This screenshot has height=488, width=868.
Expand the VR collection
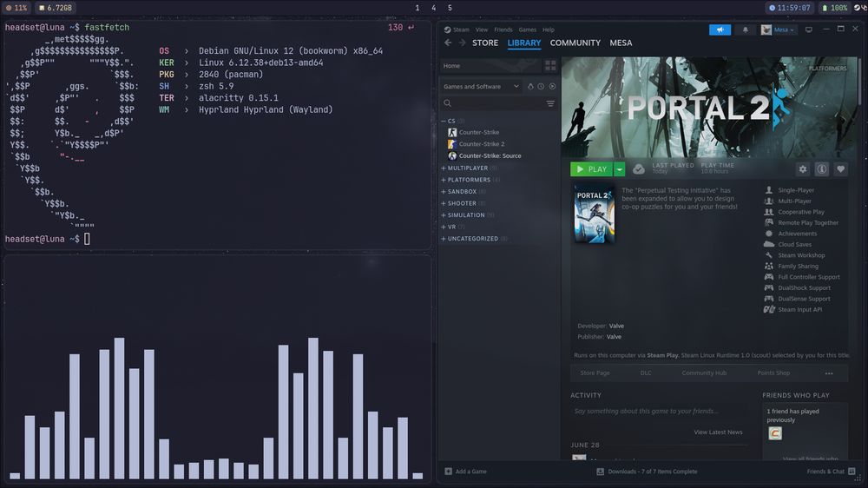point(444,228)
